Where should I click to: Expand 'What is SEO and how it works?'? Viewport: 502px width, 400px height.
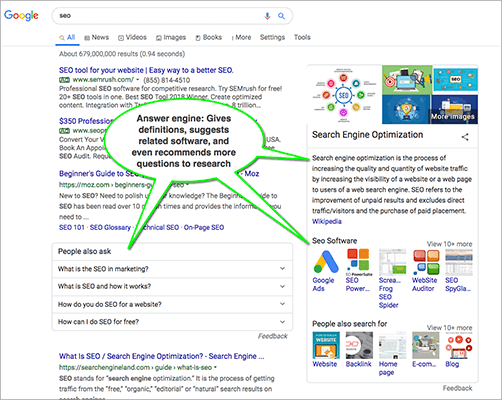coord(172,286)
